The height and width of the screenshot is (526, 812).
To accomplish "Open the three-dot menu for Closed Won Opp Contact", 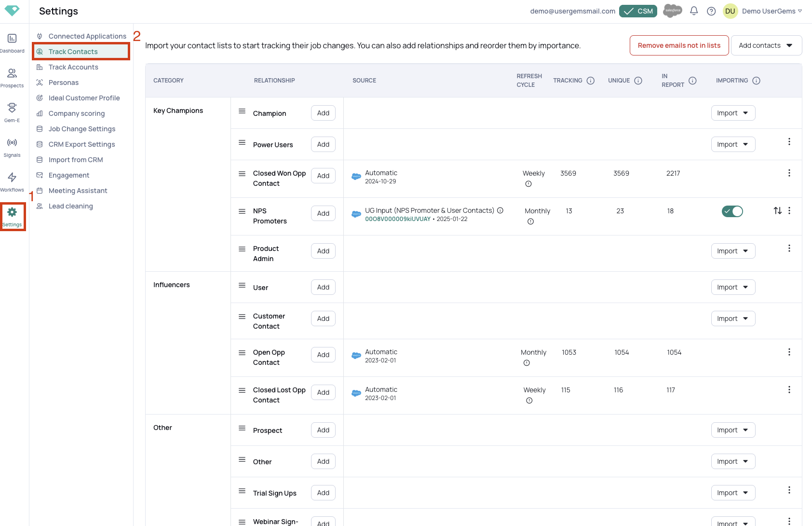I will pos(789,173).
